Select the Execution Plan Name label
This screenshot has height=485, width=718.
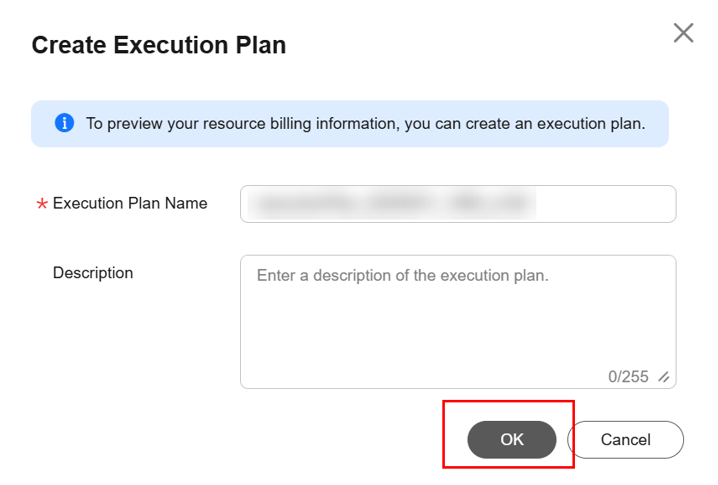click(130, 204)
